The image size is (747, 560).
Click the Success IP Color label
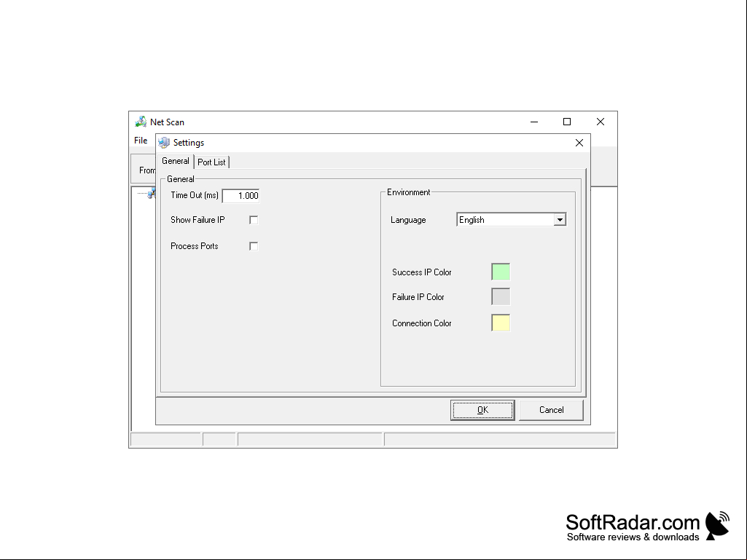422,272
